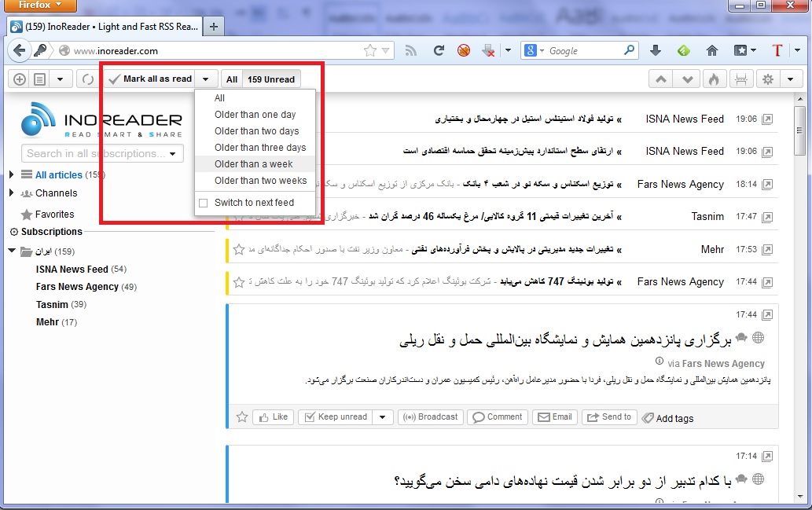
Task: Open the dropdown beside the list view icon
Action: point(60,79)
